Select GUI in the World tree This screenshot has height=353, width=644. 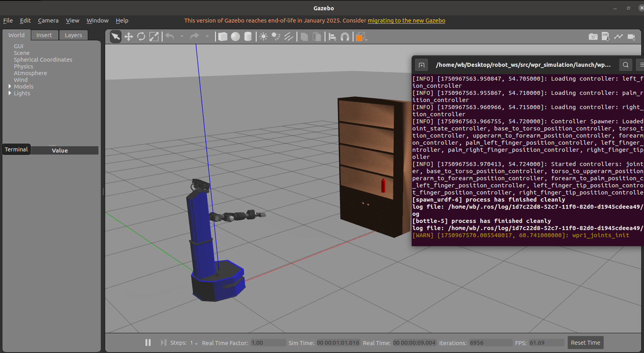coord(19,46)
